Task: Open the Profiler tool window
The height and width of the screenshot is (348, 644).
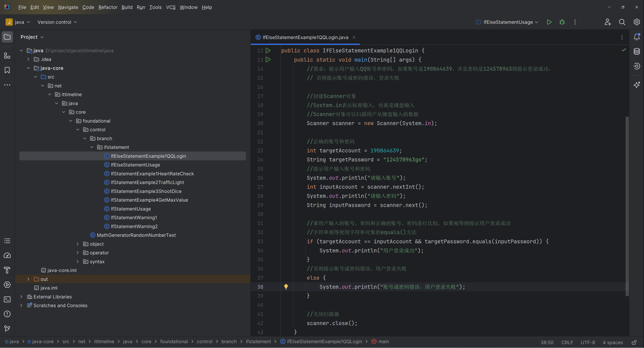Action: (x=7, y=255)
